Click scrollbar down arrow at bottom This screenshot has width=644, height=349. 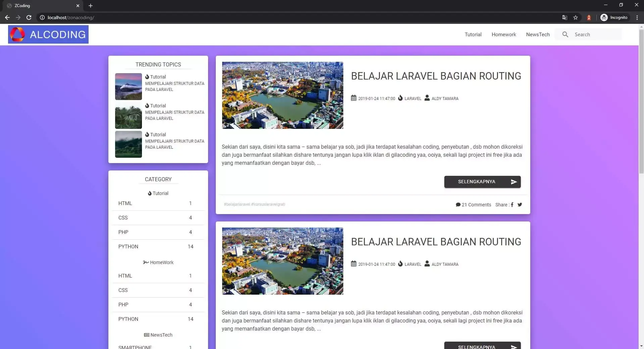(x=641, y=346)
